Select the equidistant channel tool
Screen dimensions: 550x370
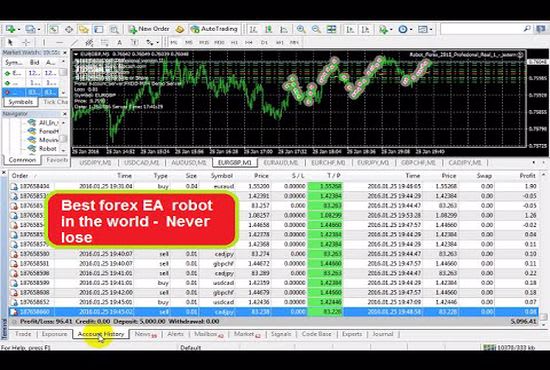89,42
